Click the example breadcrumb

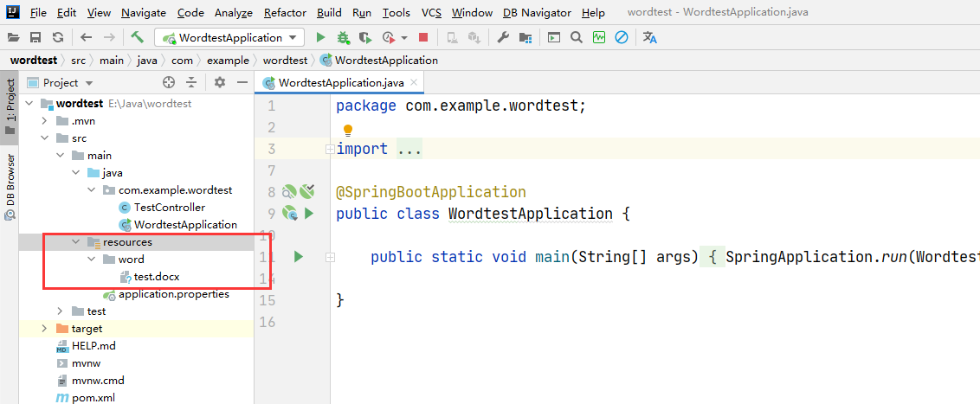[229, 61]
